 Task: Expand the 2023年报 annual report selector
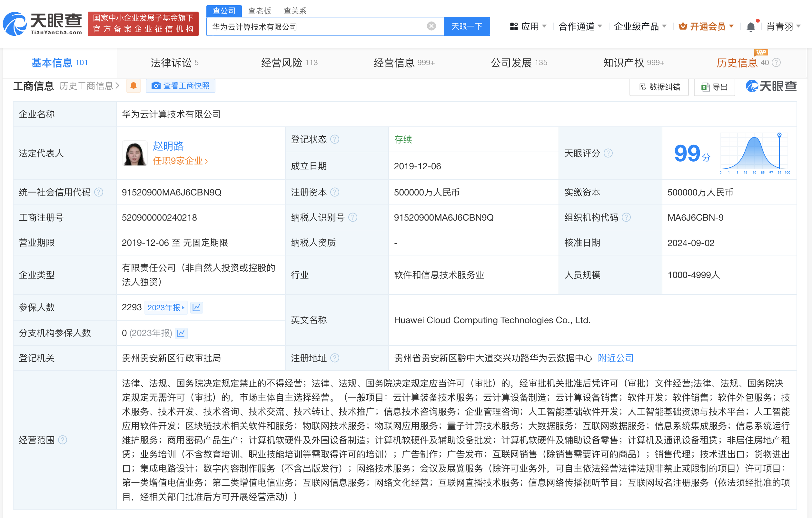[x=166, y=307]
